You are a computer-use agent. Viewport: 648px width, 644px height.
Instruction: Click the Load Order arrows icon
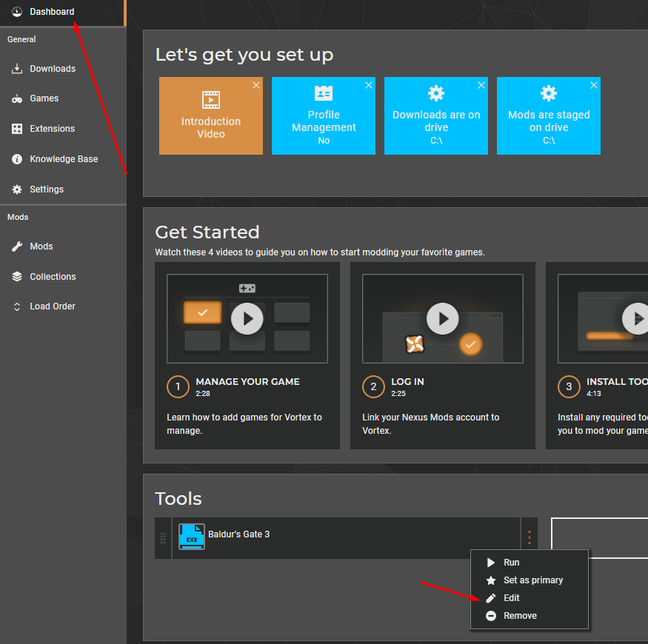(x=17, y=306)
